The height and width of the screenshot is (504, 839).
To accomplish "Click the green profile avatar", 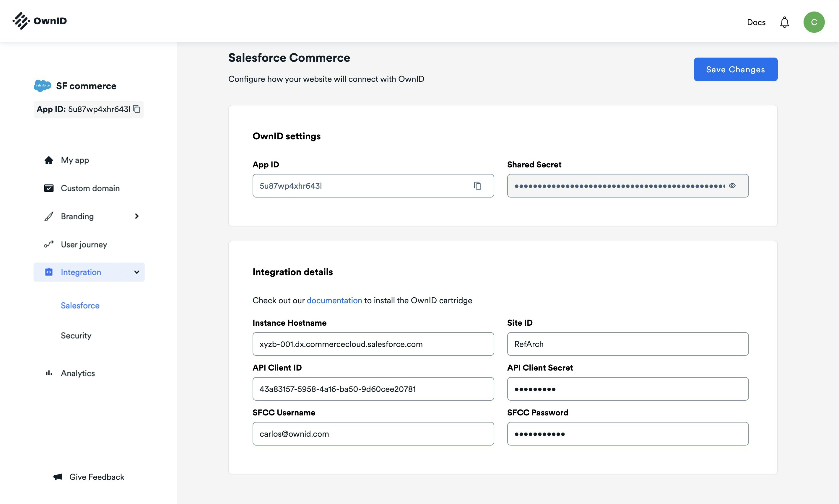I will 814,22.
